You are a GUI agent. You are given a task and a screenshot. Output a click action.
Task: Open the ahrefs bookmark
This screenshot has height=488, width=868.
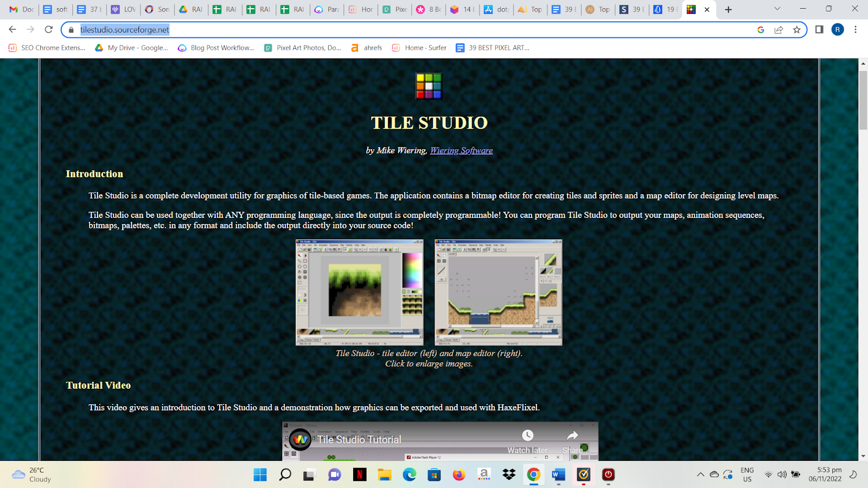pos(366,48)
